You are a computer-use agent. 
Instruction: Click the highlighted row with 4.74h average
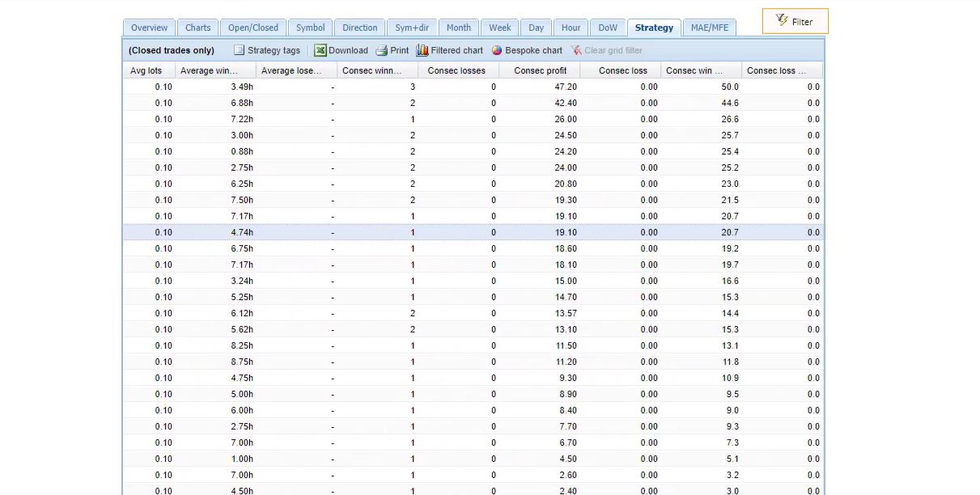click(473, 232)
